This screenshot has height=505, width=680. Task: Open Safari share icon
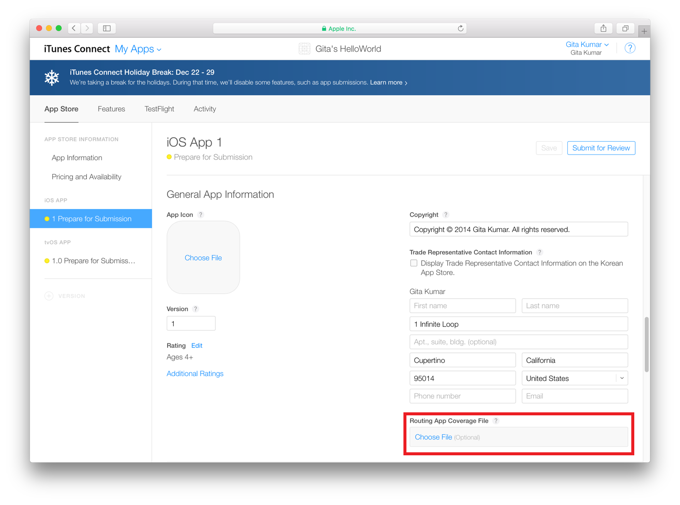click(603, 28)
